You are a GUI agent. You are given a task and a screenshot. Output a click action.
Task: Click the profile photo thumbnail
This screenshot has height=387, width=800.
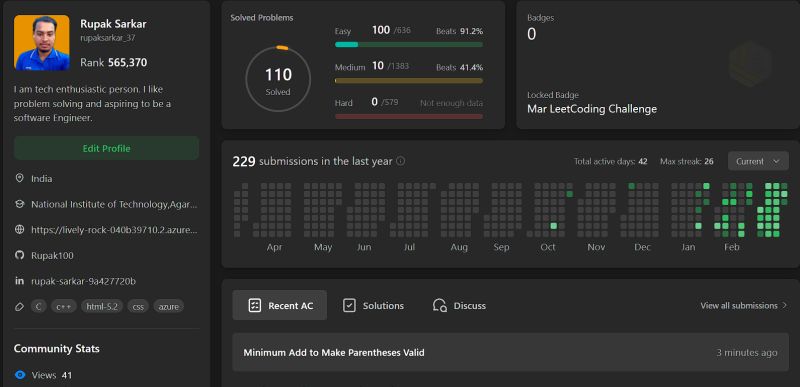tap(42, 42)
